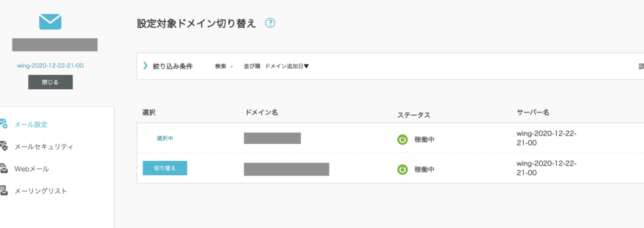Click 切り替え button for second domain
This screenshot has width=644, height=228.
[x=165, y=168]
